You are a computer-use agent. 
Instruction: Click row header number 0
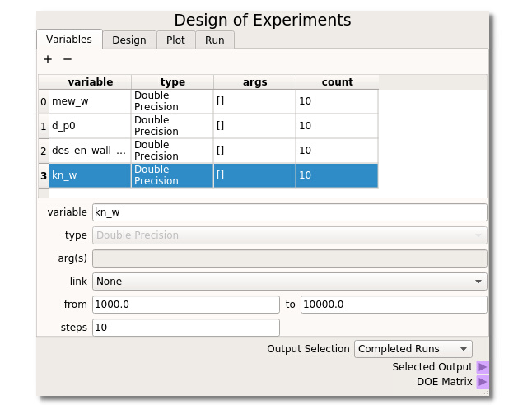[43, 101]
